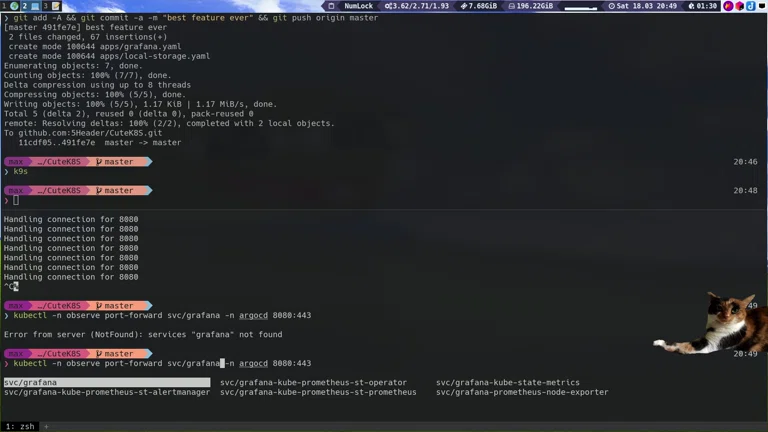Image resolution: width=768 pixels, height=432 pixels.
Task: Click the 20:46 prompt timestamp
Action: coord(745,162)
